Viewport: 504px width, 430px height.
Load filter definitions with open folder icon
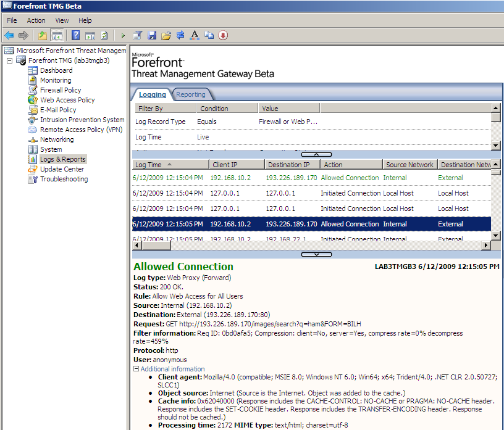pos(166,35)
